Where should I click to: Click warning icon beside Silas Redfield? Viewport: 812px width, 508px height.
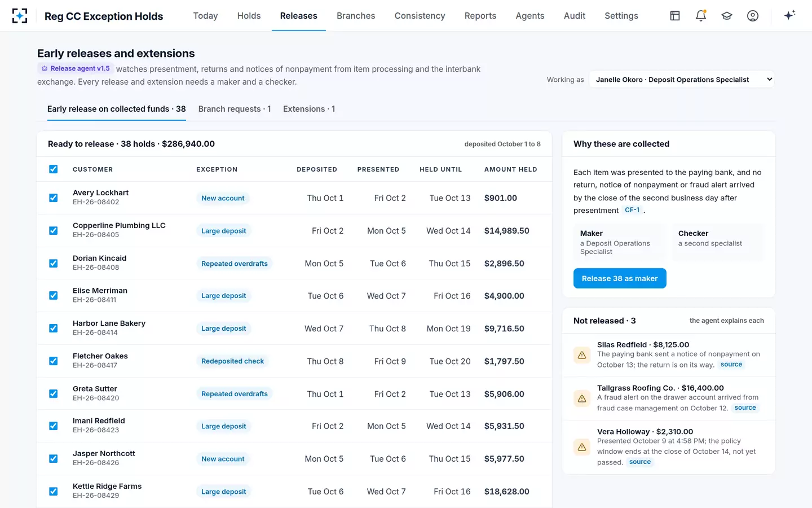(x=582, y=355)
